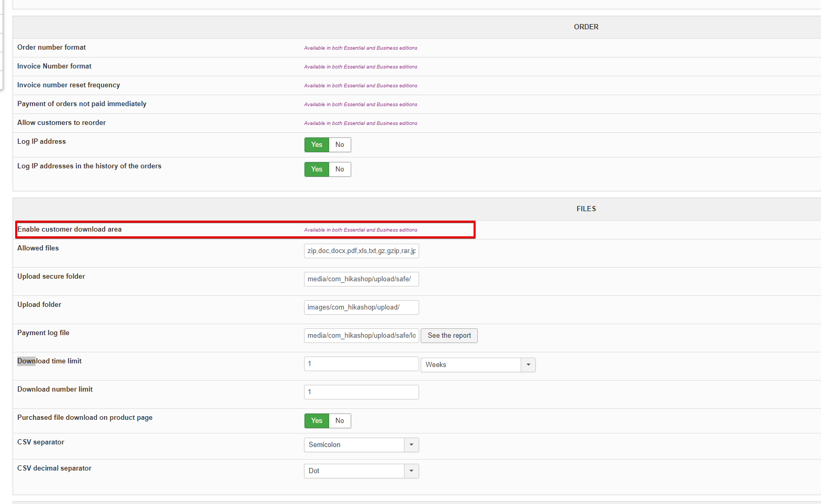The height and width of the screenshot is (504, 821).
Task: Click the Invoice Number format label
Action: click(x=54, y=66)
